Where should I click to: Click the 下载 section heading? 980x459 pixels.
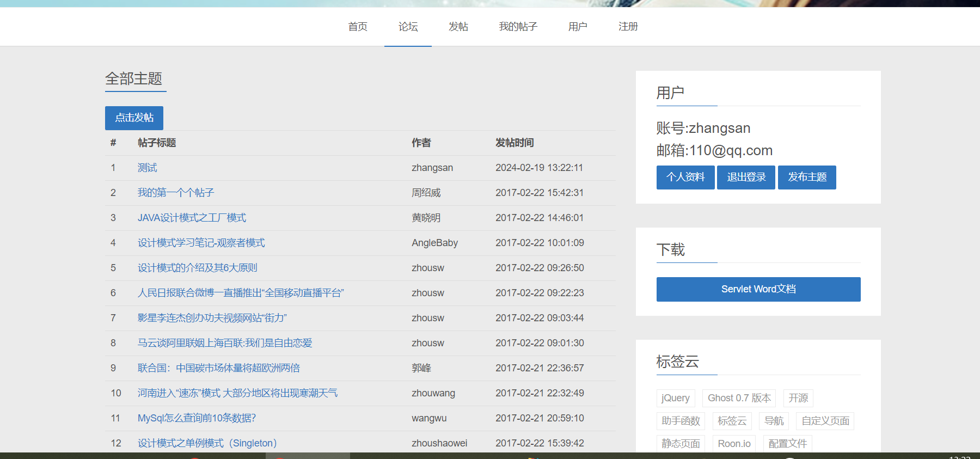[x=671, y=249]
